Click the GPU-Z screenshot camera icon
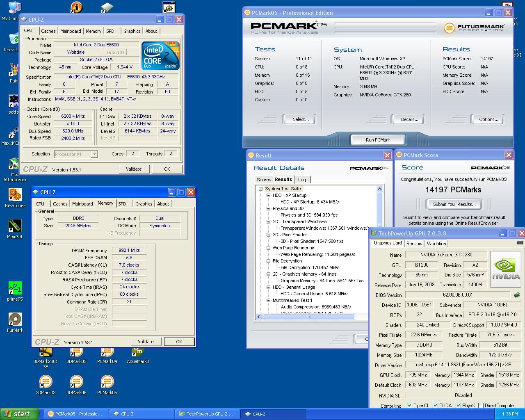 pyautogui.click(x=520, y=243)
